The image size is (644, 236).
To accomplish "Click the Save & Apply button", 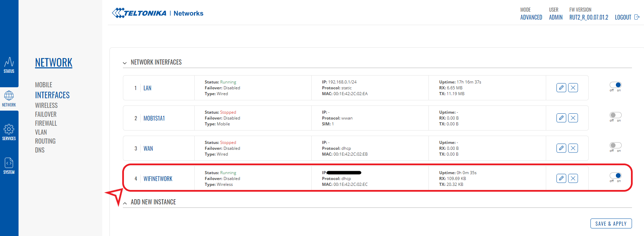I will click(611, 224).
